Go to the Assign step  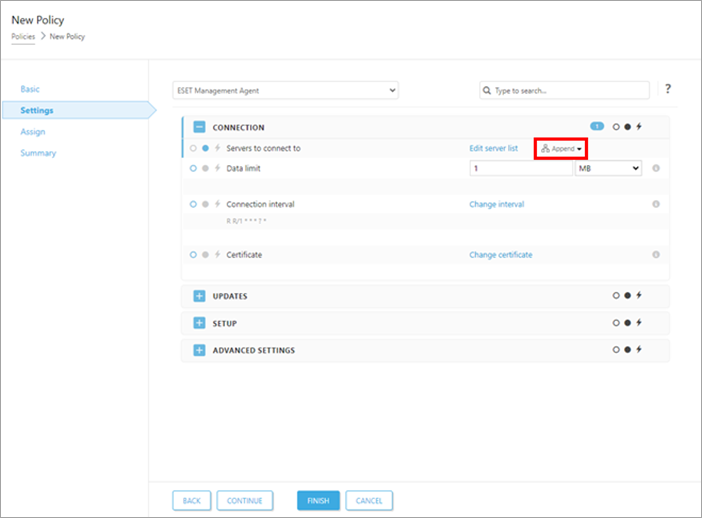pos(33,132)
